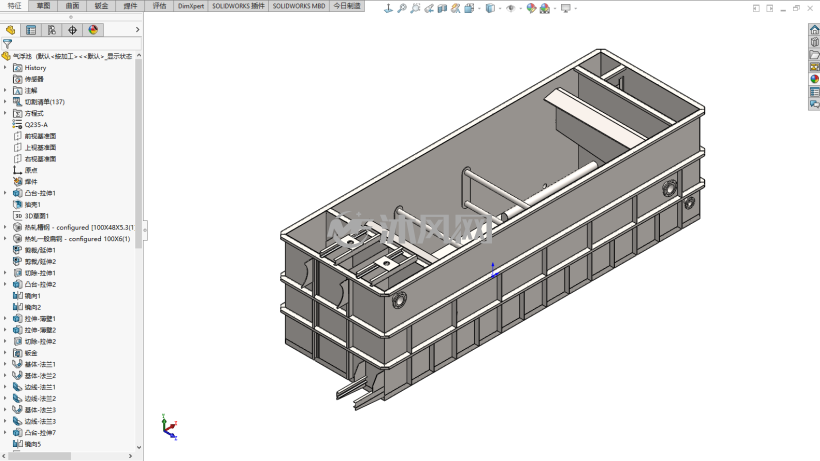Image resolution: width=820 pixels, height=461 pixels.
Task: Click the Section View icon in view toolbar
Action: coord(442,8)
